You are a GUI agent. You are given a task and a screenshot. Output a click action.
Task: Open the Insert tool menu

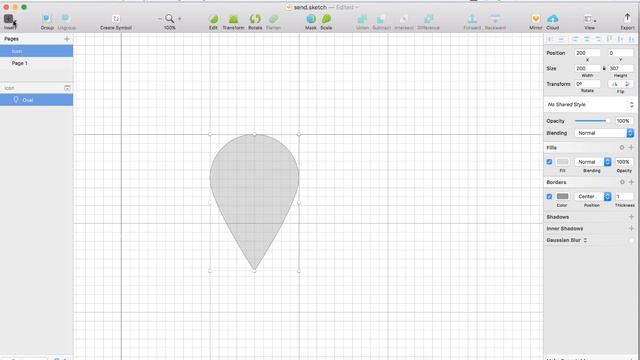9,19
